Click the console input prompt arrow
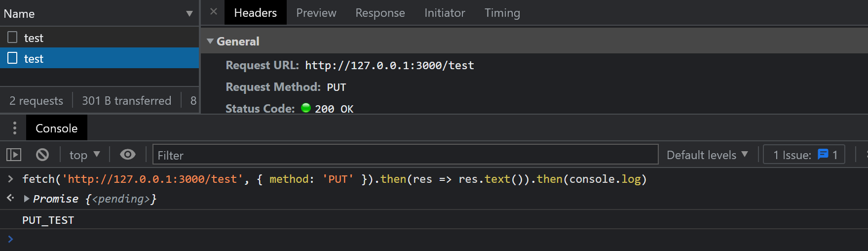This screenshot has width=868, height=251. [10, 239]
